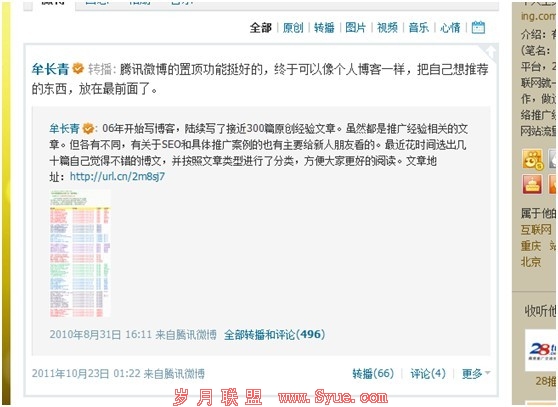Show only 图片 posts
This screenshot has width=558, height=407.
[x=356, y=27]
